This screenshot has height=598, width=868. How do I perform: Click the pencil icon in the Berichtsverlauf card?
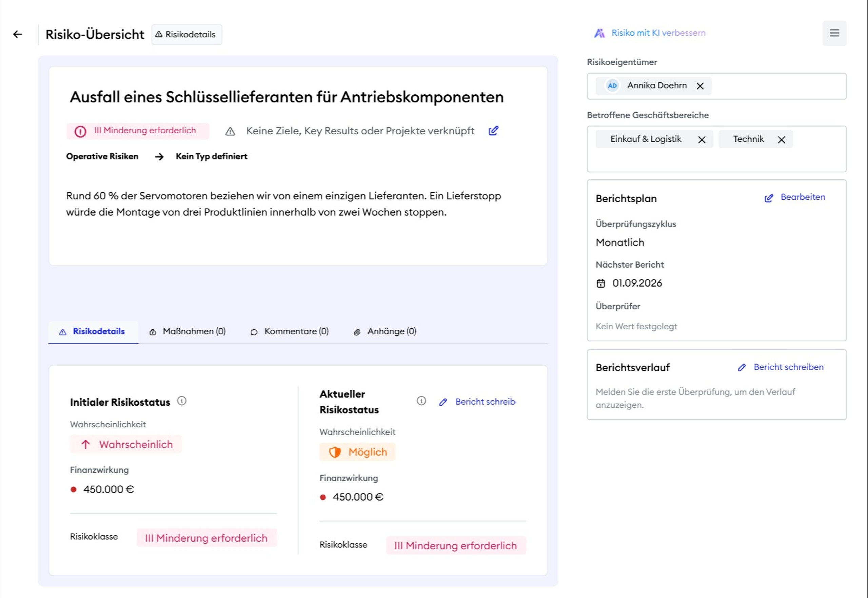[742, 368]
